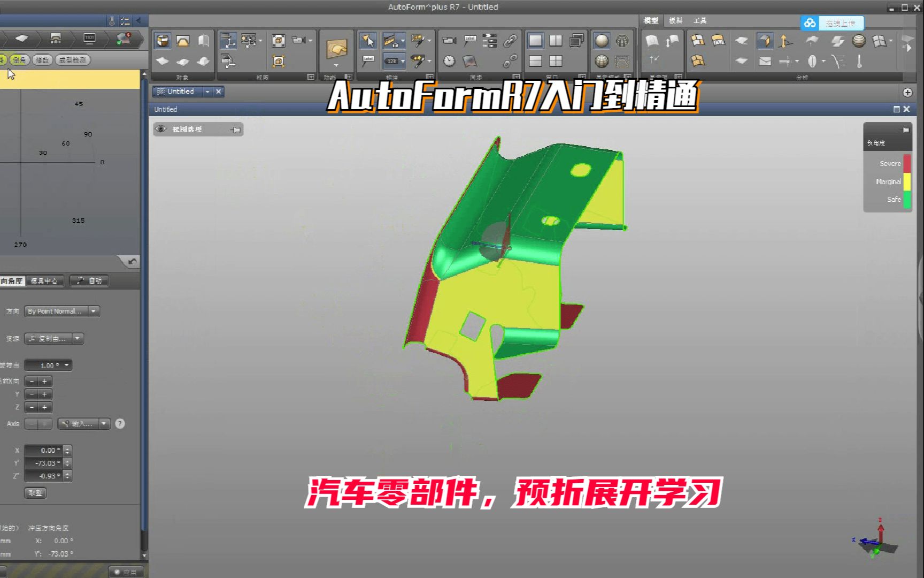Click the minus button for Z rotation
This screenshot has height=578, width=924.
(32, 407)
